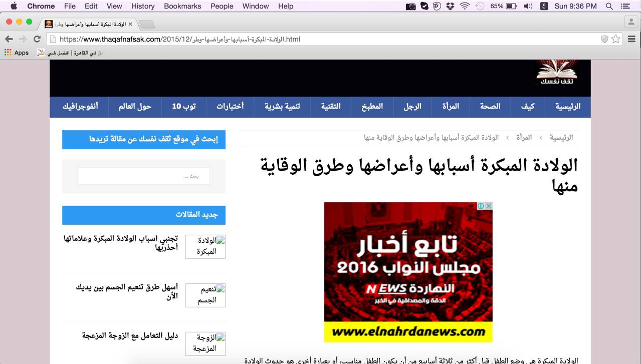Viewport: 641px width, 364px height.
Task: Bookmark this page with the star icon
Action: pos(616,39)
